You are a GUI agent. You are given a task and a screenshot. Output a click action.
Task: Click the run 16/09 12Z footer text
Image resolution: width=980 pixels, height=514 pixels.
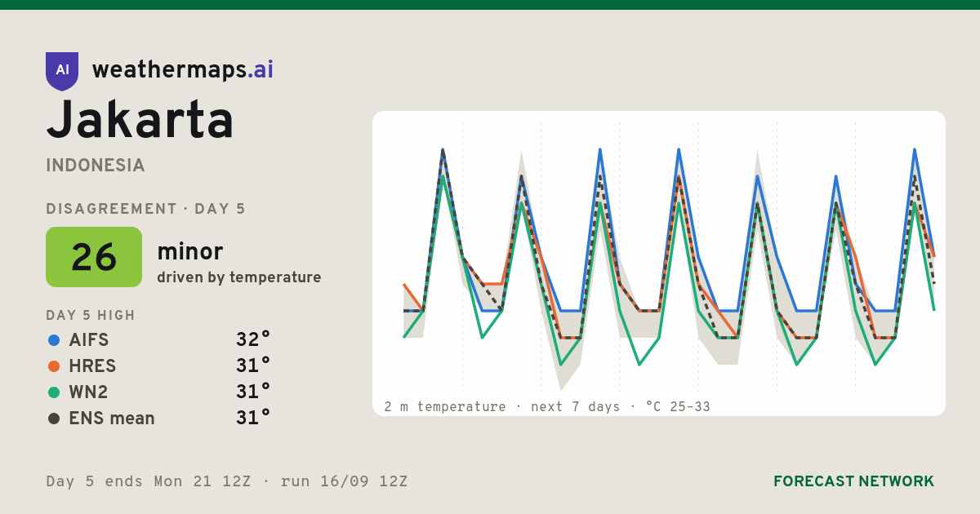[x=344, y=481]
